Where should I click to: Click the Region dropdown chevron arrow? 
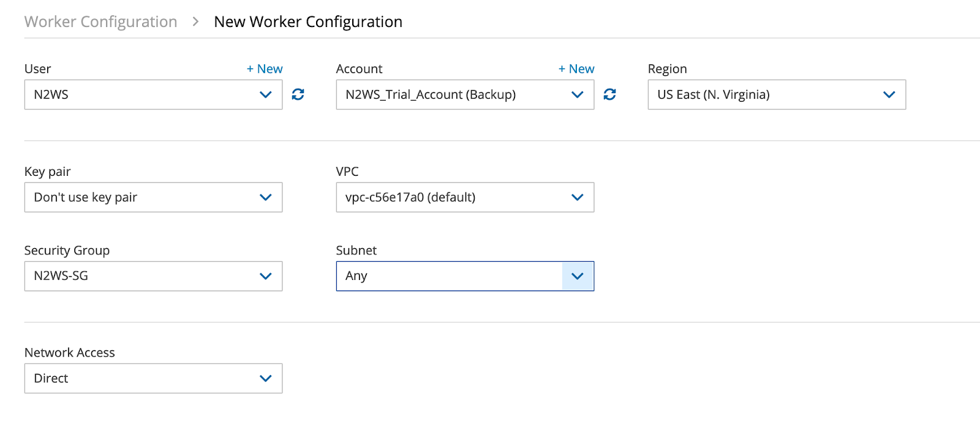tap(889, 94)
